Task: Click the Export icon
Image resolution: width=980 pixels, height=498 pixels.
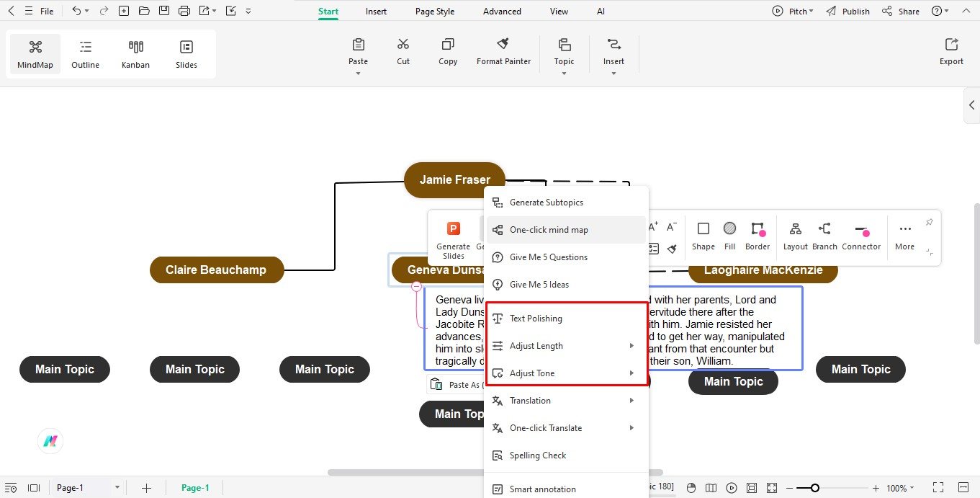Action: click(x=950, y=52)
